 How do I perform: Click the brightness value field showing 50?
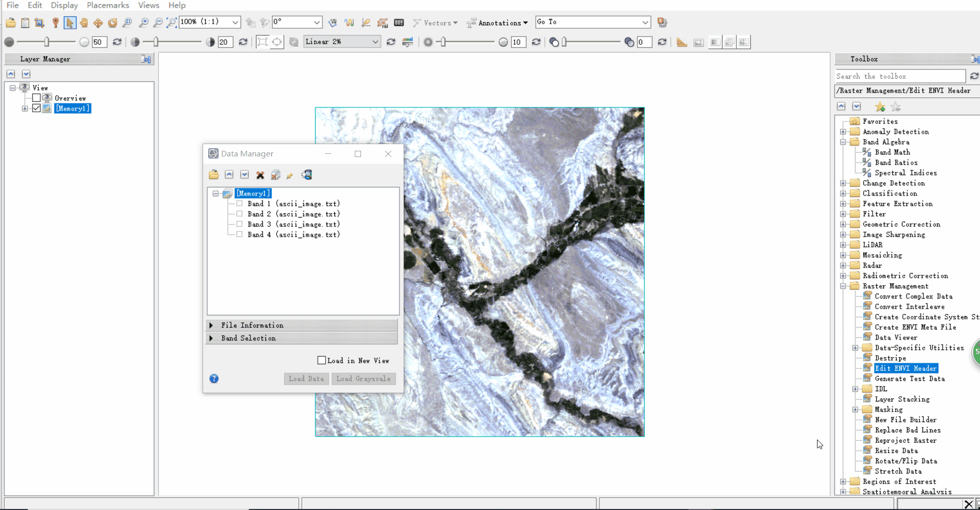[x=99, y=42]
